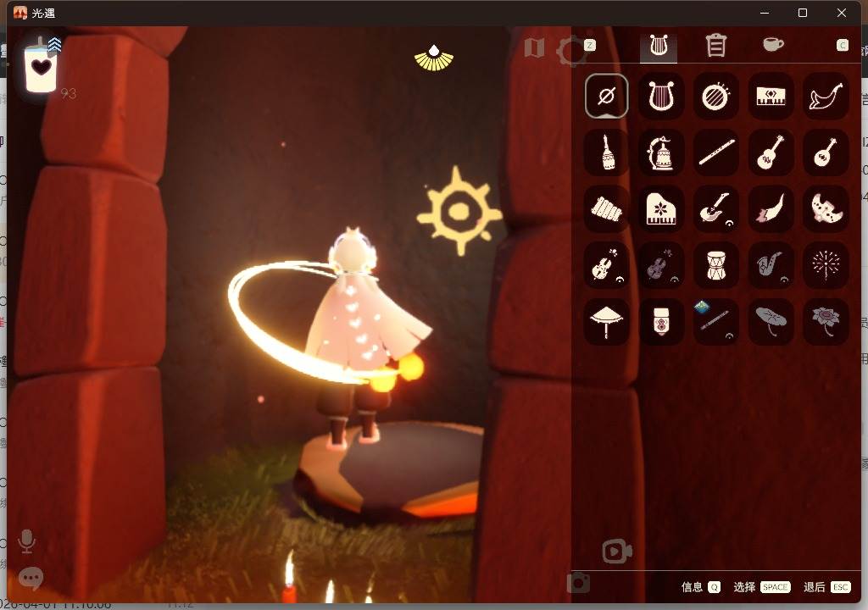Pick the flower-shaped umbrella
The image size is (868, 610).
pyautogui.click(x=826, y=322)
